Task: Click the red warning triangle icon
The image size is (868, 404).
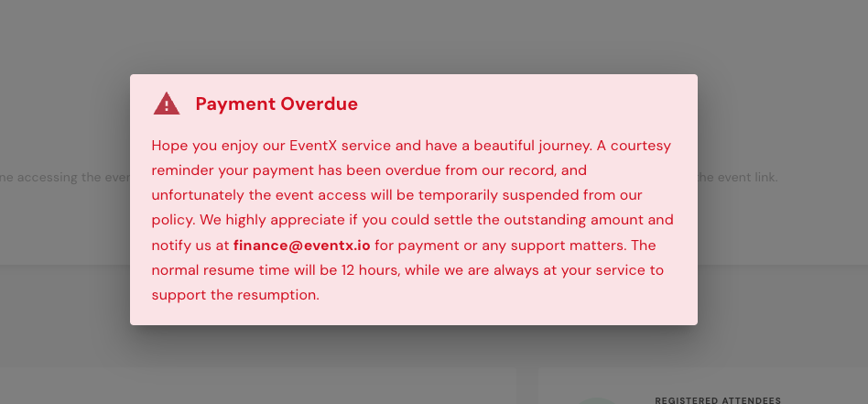Action: [x=167, y=104]
